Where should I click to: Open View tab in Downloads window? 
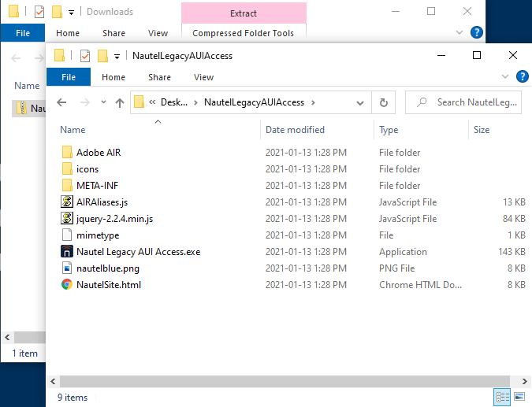[158, 33]
